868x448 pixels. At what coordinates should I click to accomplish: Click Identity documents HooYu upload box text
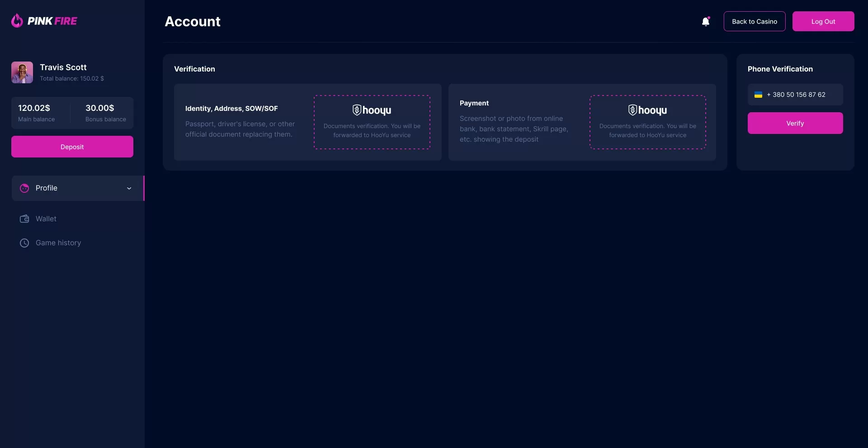372,130
